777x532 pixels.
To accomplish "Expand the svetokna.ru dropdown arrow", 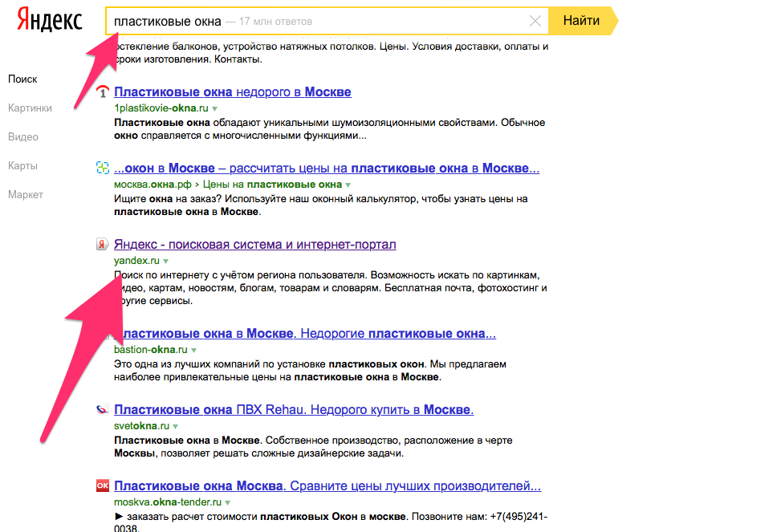I will coord(176,427).
